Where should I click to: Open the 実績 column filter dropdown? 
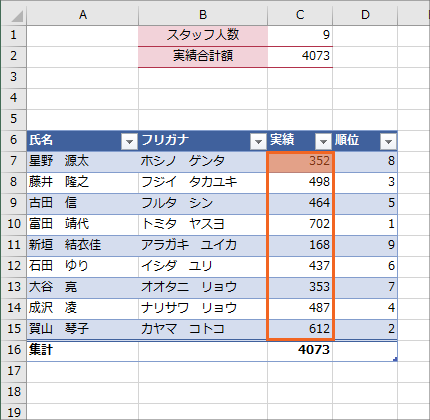pos(323,142)
